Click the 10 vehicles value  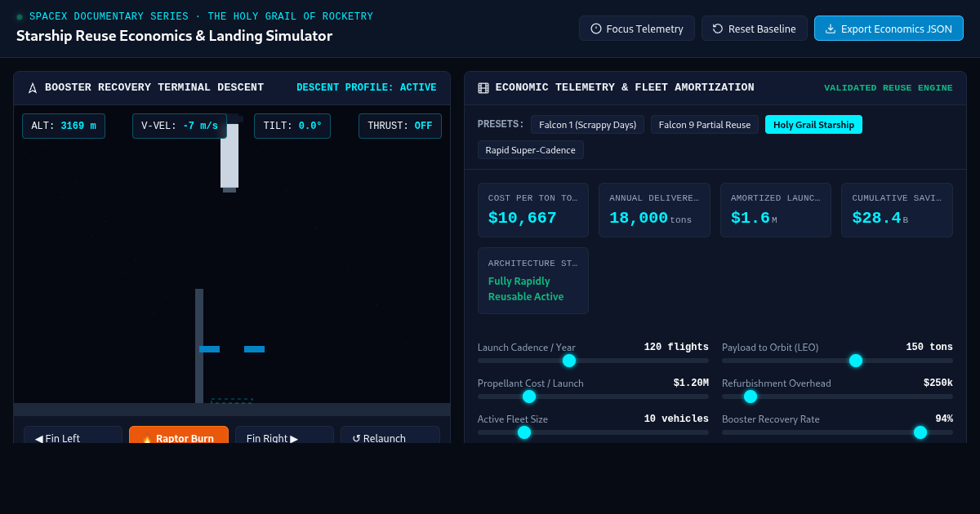pos(676,419)
